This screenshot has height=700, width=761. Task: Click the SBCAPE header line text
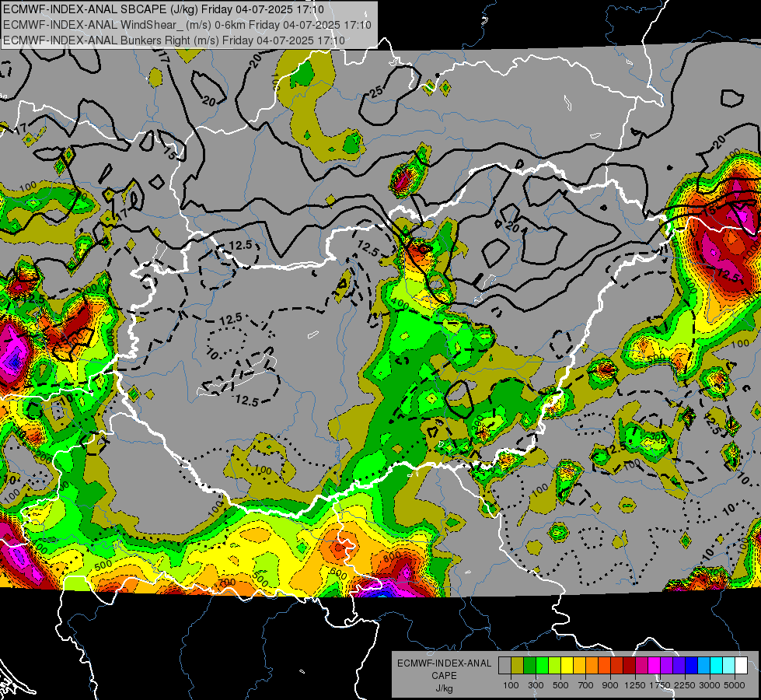point(163,9)
